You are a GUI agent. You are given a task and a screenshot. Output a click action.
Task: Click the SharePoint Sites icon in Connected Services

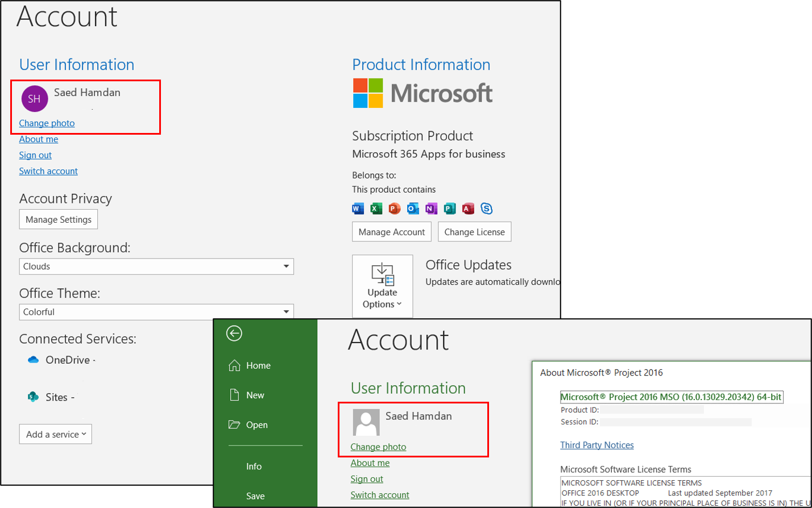[33, 397]
